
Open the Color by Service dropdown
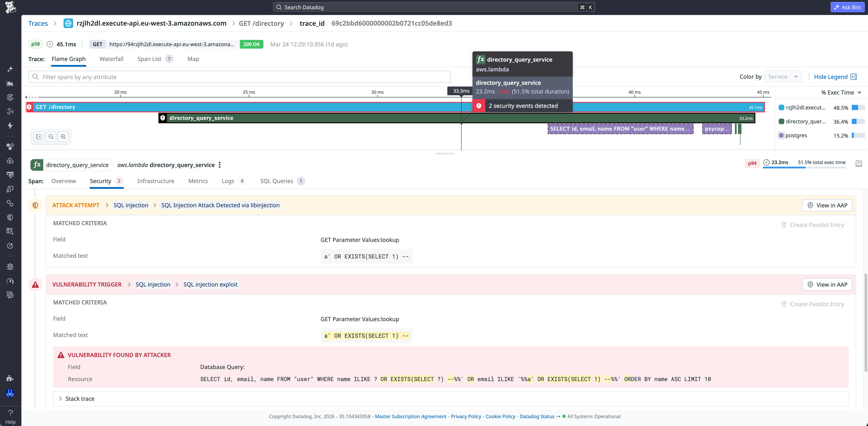pyautogui.click(x=782, y=76)
